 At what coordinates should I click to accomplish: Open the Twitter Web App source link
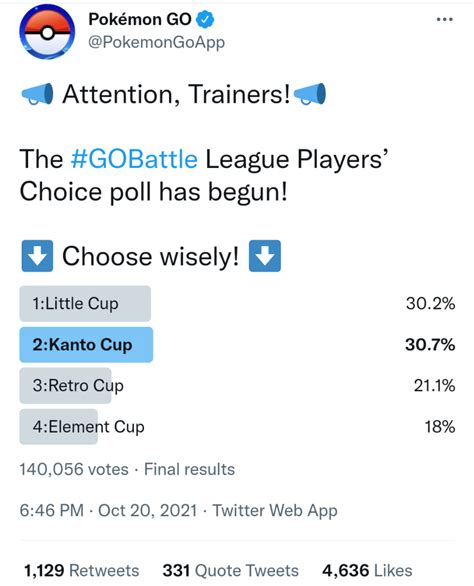click(x=275, y=511)
